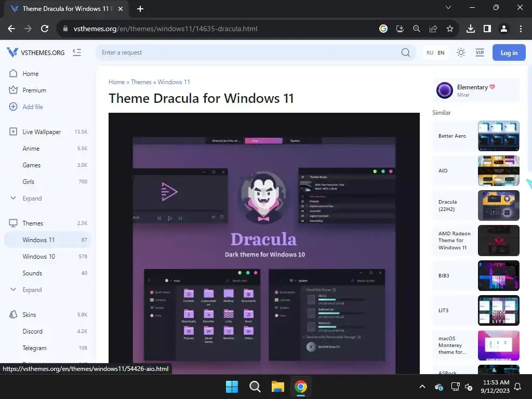This screenshot has height=399, width=532.
Task: Open BIB3 similar theme
Action: point(476,275)
